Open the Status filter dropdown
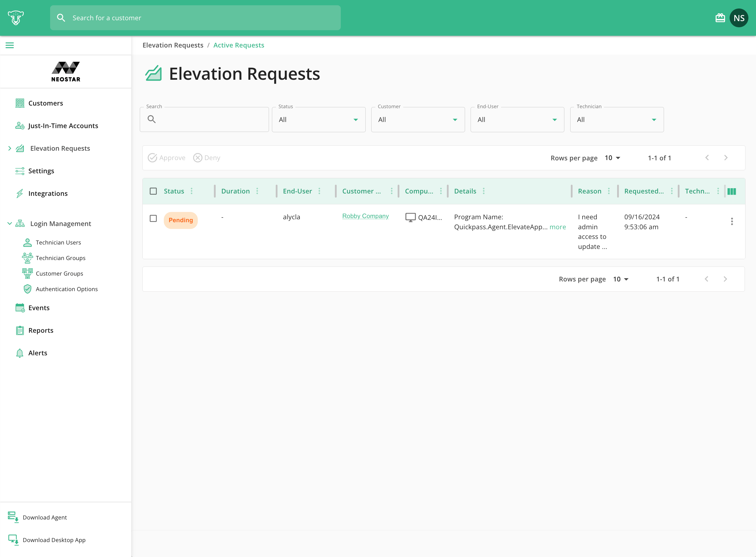The width and height of the screenshot is (756, 557). point(319,120)
